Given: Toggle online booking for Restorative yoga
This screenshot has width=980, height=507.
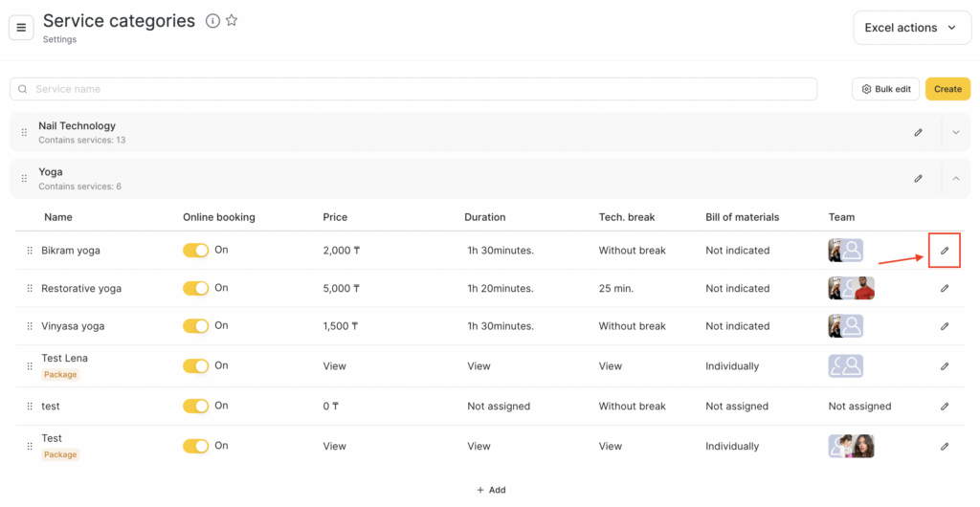Looking at the screenshot, I should [x=195, y=288].
